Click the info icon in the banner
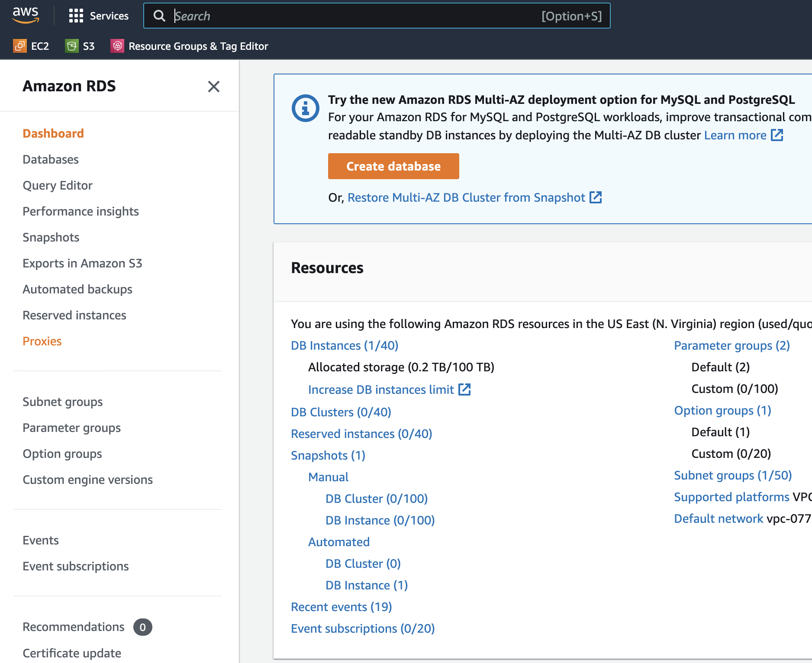The width and height of the screenshot is (812, 663). click(x=306, y=108)
